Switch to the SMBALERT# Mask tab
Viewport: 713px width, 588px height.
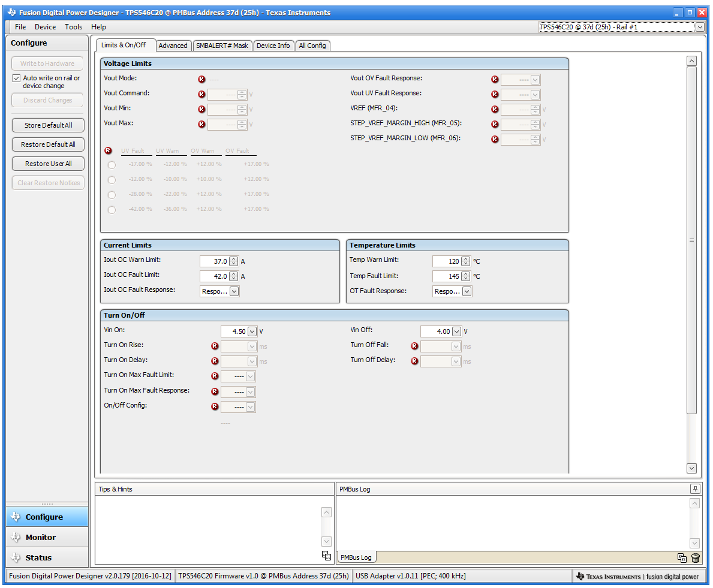[x=222, y=46]
